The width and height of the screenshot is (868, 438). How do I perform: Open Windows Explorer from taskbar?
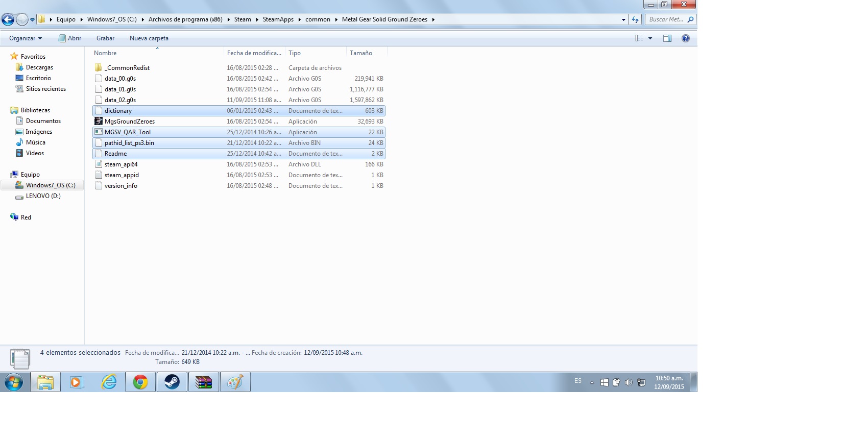45,382
